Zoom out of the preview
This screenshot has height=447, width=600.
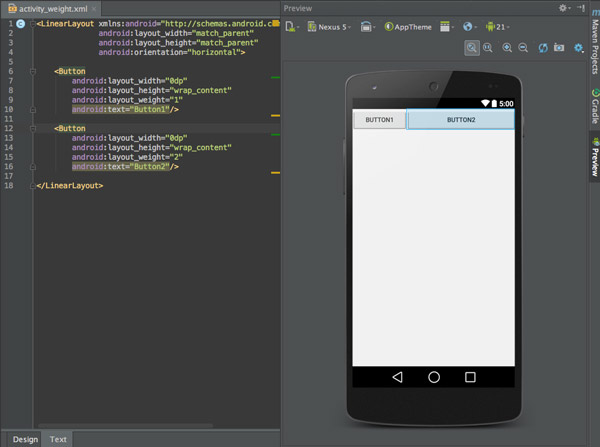(x=523, y=47)
